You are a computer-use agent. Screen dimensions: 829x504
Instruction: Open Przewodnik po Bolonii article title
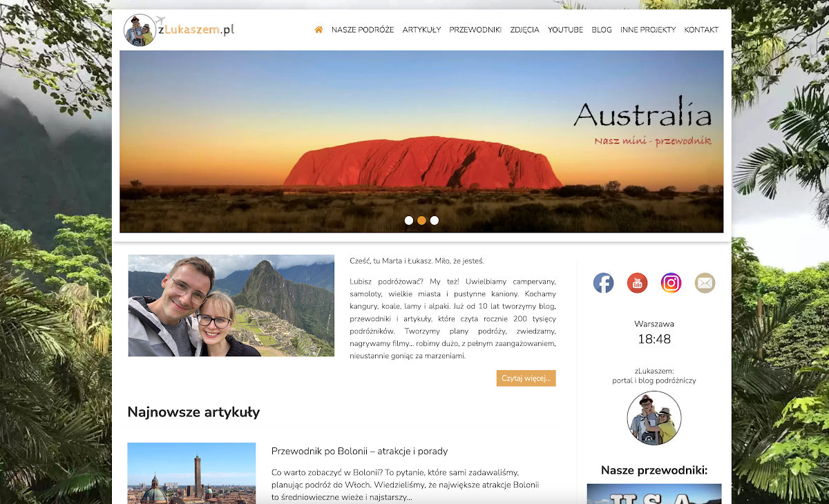(359, 451)
